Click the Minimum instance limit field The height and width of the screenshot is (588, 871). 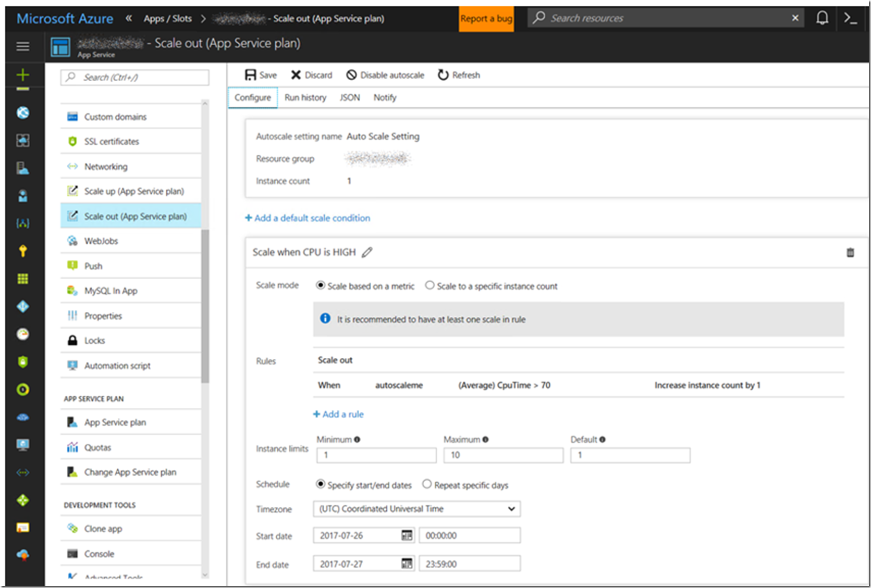pyautogui.click(x=376, y=455)
